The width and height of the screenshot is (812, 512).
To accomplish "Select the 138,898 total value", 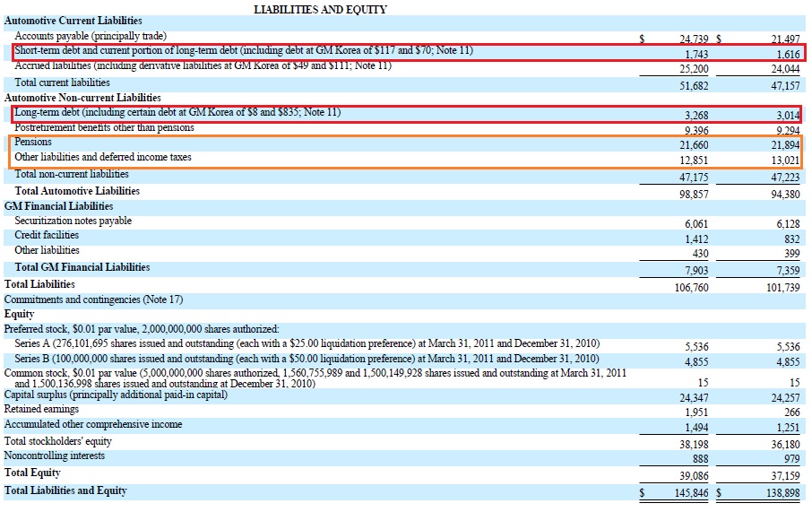I will 783,493.
